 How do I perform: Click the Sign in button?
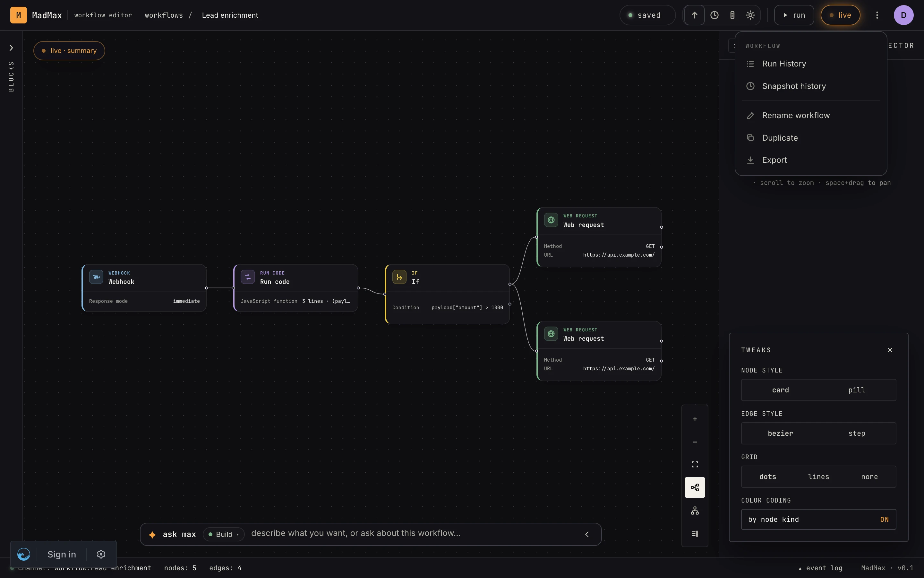pyautogui.click(x=62, y=554)
